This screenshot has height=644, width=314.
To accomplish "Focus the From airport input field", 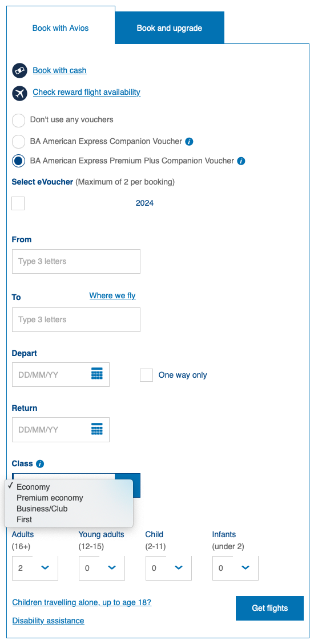I will [77, 261].
